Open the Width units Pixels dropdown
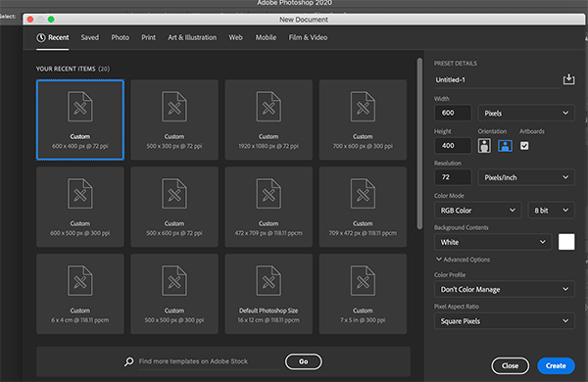Screen dimensions: 588x382 coord(525,113)
